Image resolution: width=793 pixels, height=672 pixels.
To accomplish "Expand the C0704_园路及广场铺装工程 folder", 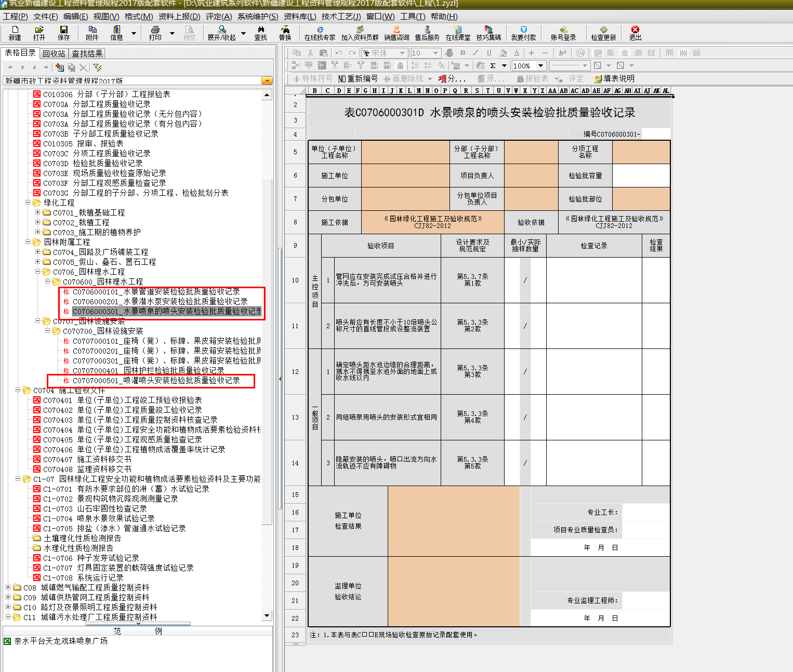I will 38,252.
